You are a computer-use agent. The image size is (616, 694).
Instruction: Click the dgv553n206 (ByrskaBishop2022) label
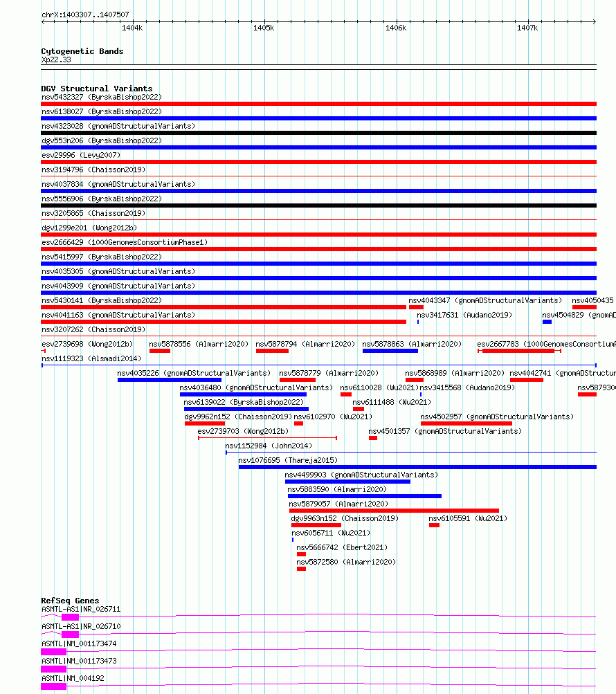tap(102, 140)
